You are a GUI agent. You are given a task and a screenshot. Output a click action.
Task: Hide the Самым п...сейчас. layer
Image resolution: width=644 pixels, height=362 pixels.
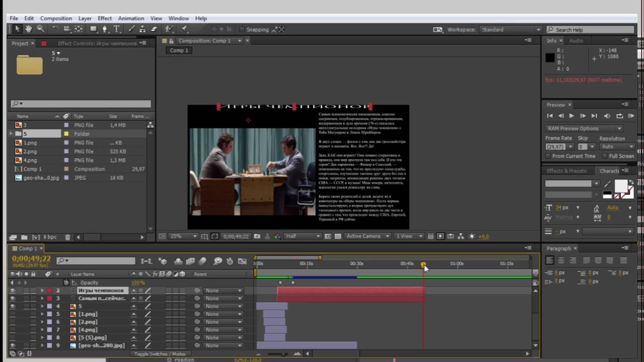pyautogui.click(x=13, y=298)
